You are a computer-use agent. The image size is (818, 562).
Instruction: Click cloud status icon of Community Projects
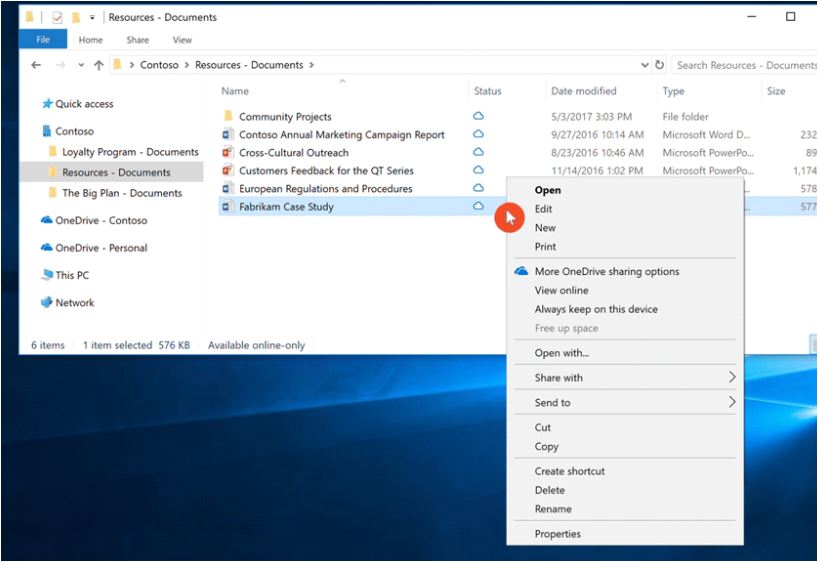(x=478, y=116)
